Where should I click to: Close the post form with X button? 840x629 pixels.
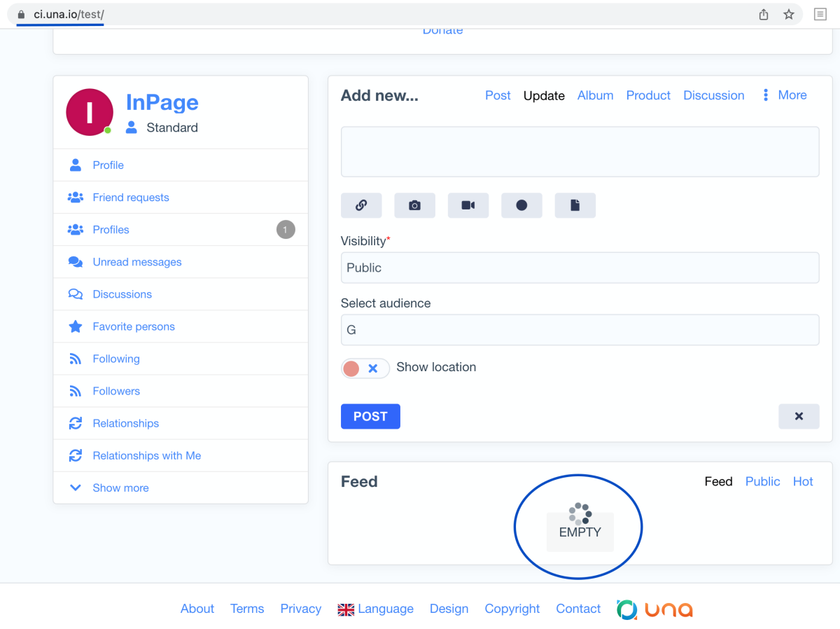tap(799, 416)
